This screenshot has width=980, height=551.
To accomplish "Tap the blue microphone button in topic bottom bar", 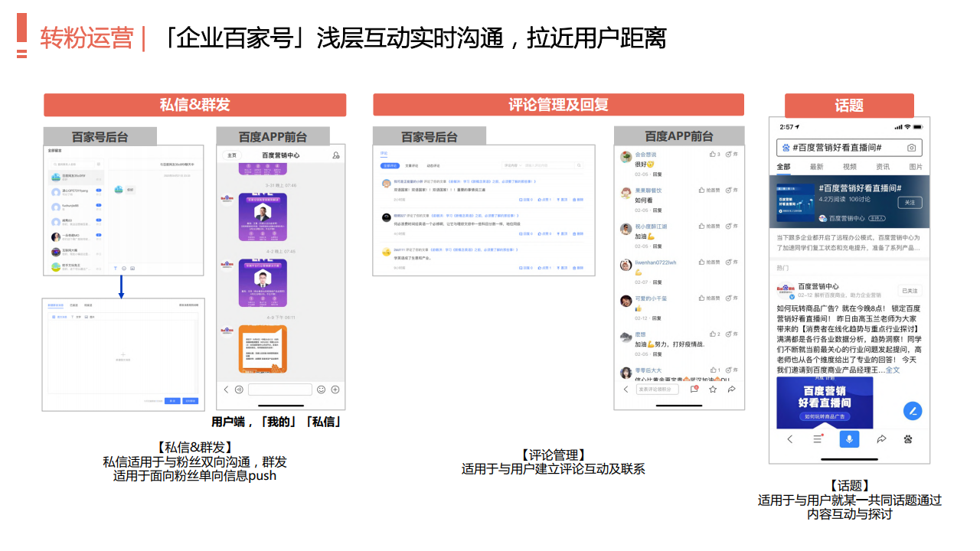I will point(848,439).
